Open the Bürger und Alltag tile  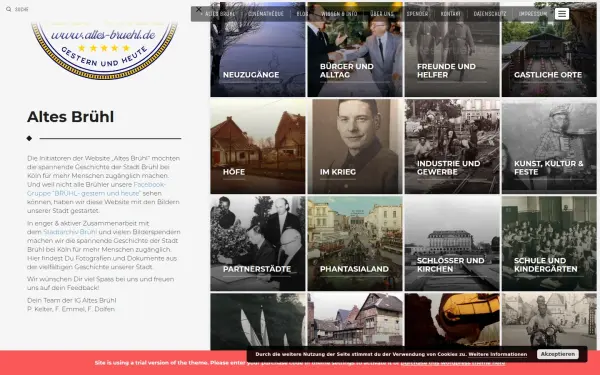[355, 49]
